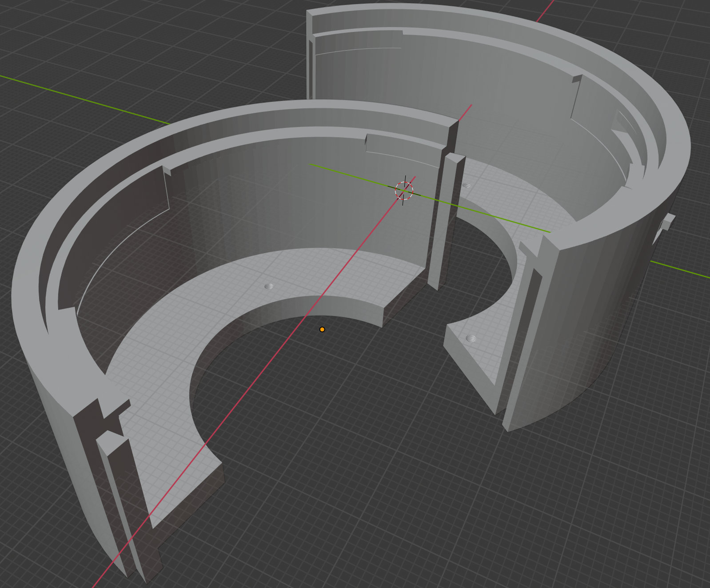Click the screw hole on the front floor plate

pos(268,286)
